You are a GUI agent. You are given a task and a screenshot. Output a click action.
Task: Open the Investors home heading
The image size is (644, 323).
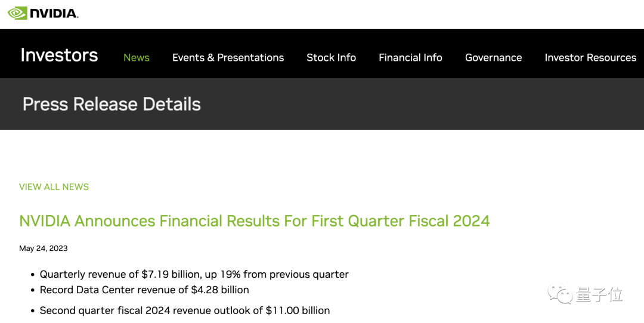pyautogui.click(x=59, y=55)
